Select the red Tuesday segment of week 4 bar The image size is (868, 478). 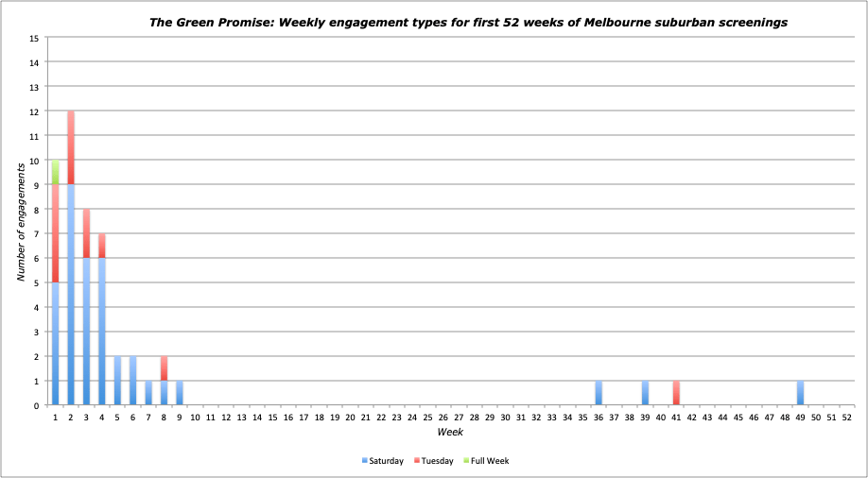(x=102, y=245)
